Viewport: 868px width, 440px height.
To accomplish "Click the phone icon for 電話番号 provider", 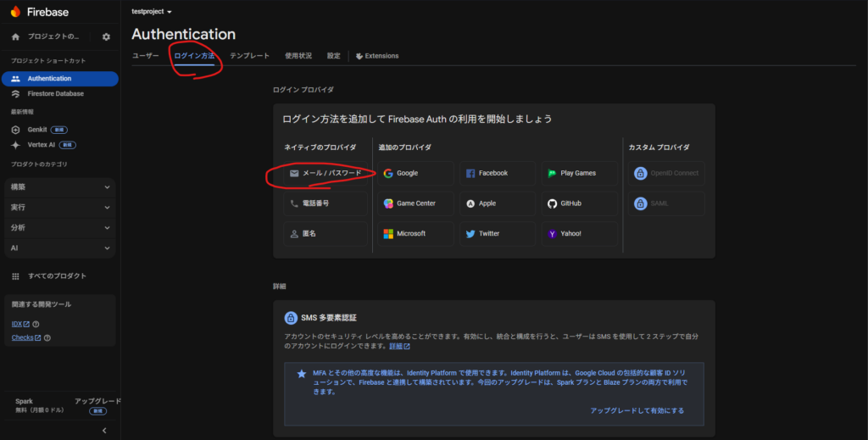I will 294,203.
